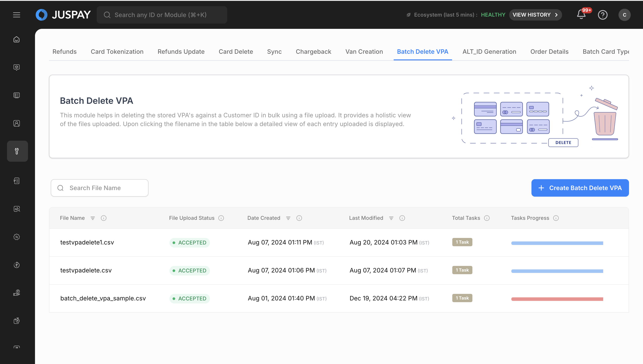Open the analytics chart sidebar icon
Screen dimensions: 643x364
(x=17, y=209)
